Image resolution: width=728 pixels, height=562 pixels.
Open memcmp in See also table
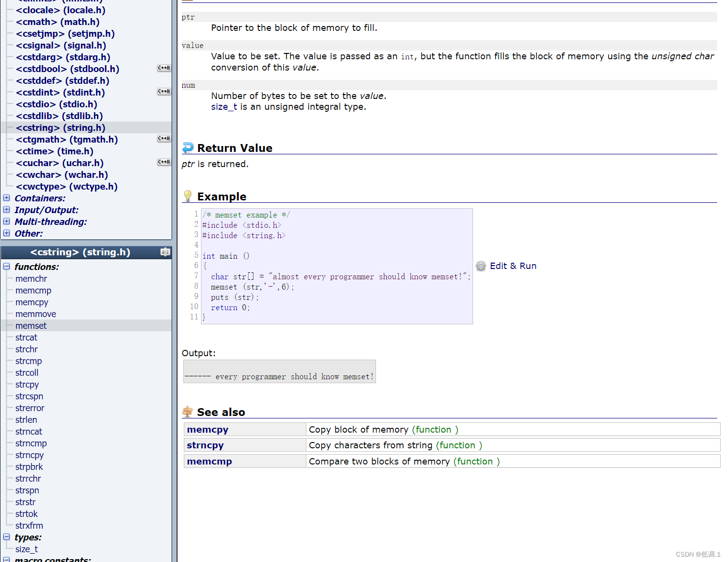209,462
